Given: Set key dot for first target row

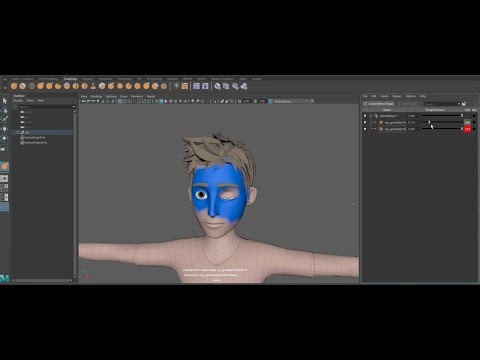Looking at the screenshot, I should coord(474,122).
